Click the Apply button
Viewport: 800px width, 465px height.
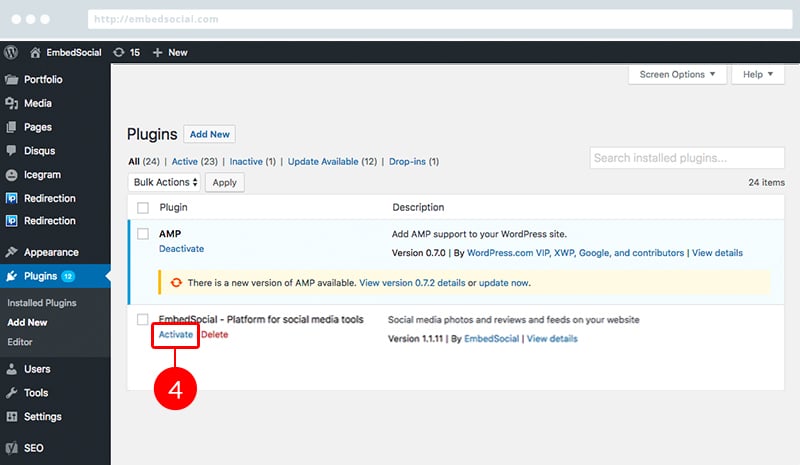[224, 182]
